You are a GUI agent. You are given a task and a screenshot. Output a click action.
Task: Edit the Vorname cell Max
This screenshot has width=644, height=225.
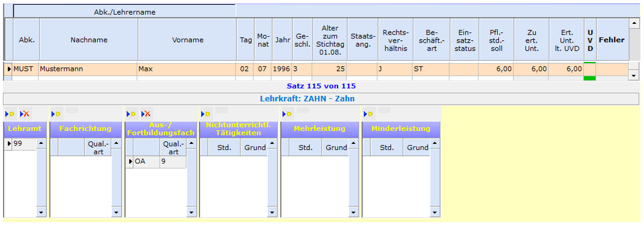(187, 69)
